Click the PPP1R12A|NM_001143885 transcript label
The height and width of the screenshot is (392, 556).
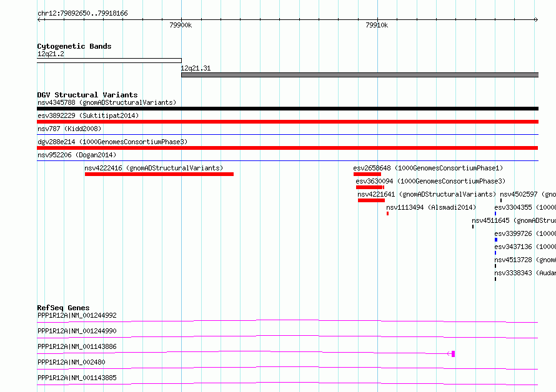77,378
